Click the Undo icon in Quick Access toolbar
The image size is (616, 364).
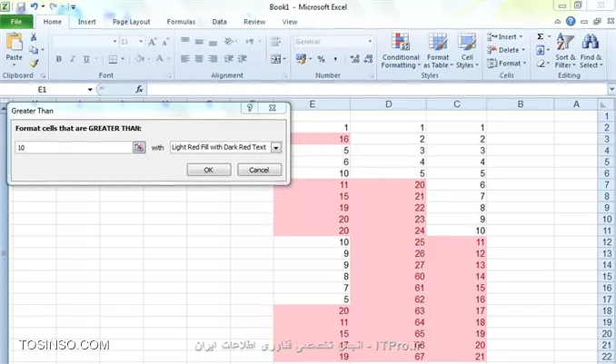(x=34, y=6)
